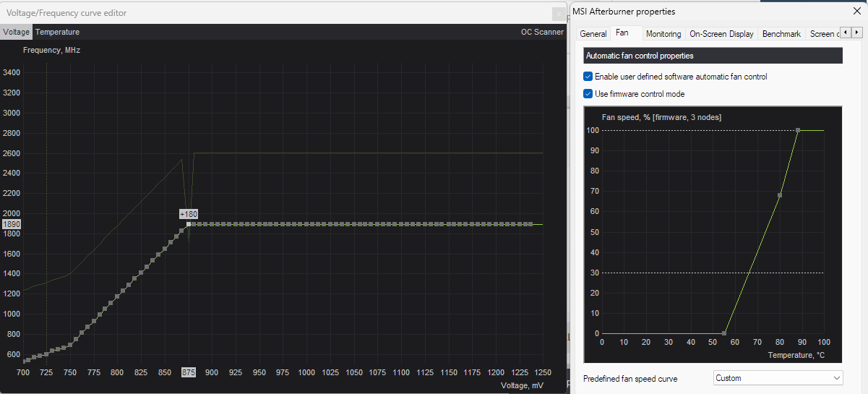This screenshot has height=394, width=868.
Task: Close the MSI Afterburner properties window
Action: coord(856,11)
